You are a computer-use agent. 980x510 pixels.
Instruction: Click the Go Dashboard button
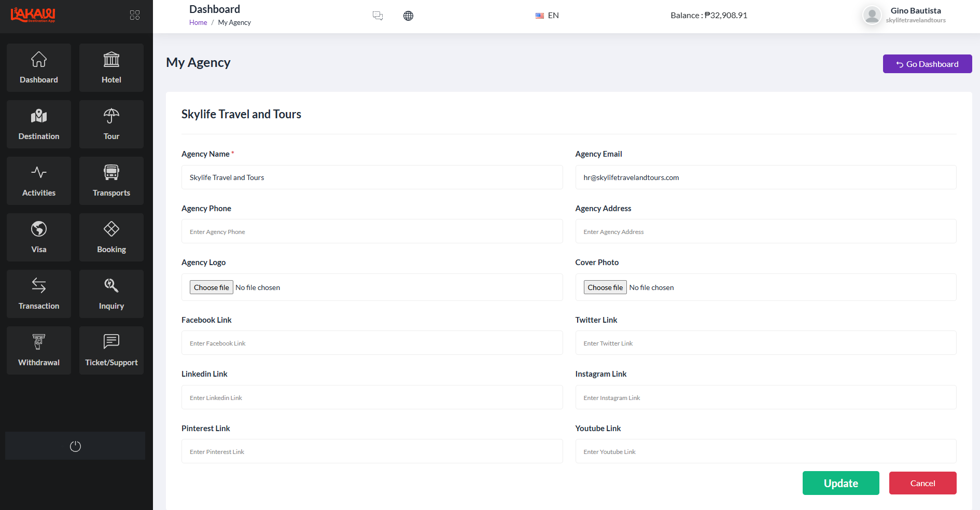click(927, 64)
